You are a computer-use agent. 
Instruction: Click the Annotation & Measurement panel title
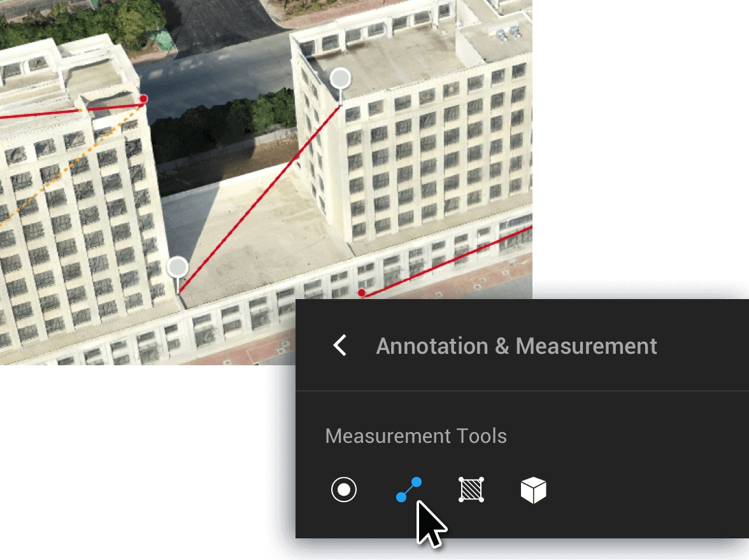(517, 346)
